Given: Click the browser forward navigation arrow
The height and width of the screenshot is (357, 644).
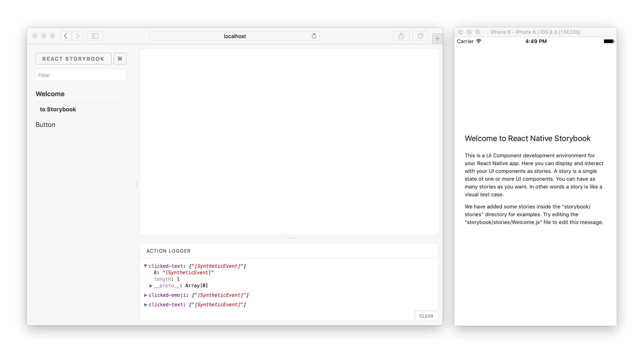Looking at the screenshot, I should [x=78, y=36].
